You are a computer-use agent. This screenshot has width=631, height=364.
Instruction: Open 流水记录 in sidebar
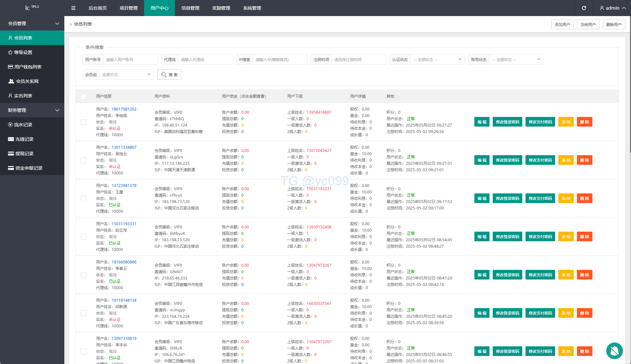pos(23,125)
